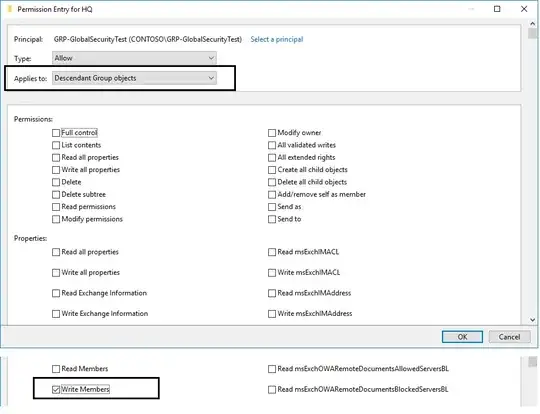The image size is (540, 414).
Task: Open the Select a principal link
Action: (277, 39)
